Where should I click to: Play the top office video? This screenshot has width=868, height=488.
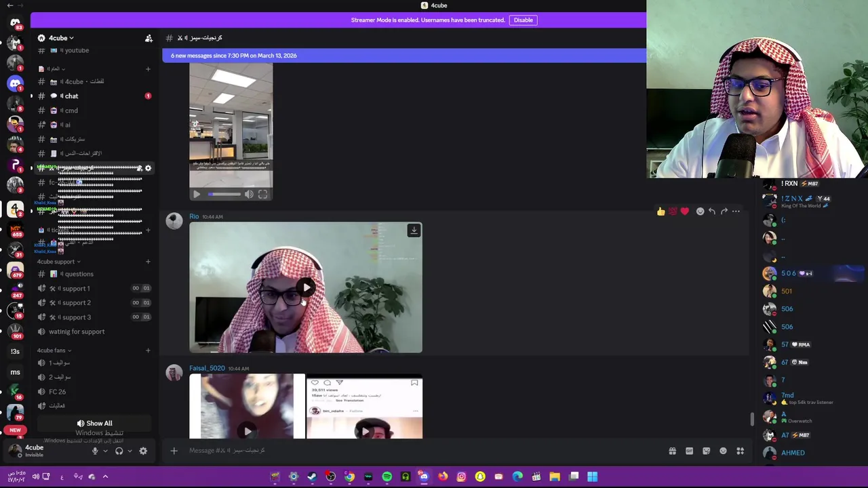pyautogui.click(x=197, y=195)
